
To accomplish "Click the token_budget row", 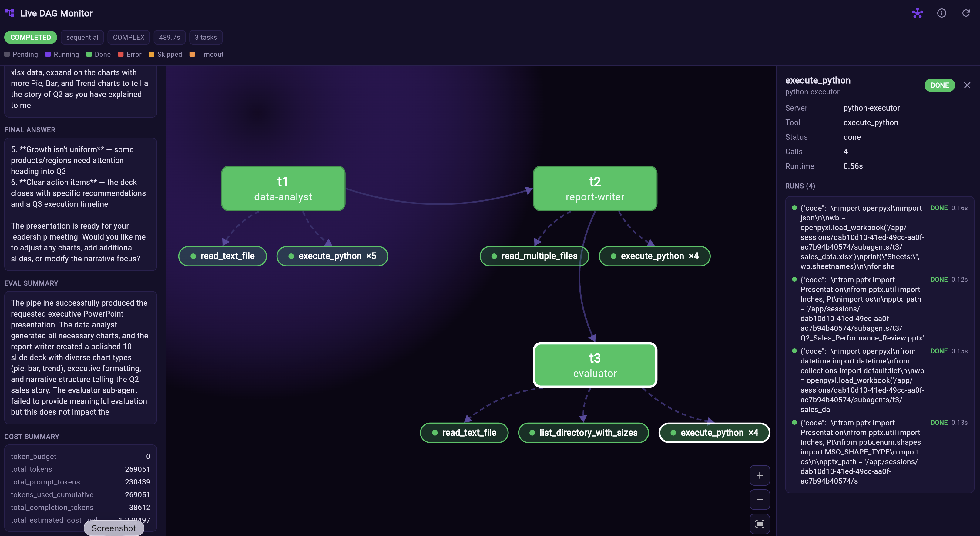I will (80, 456).
